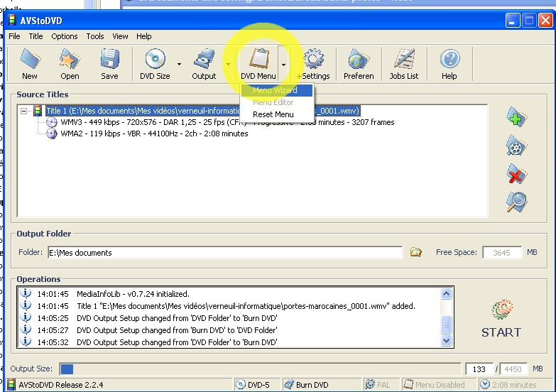Click the New project toolbar icon

pos(30,63)
